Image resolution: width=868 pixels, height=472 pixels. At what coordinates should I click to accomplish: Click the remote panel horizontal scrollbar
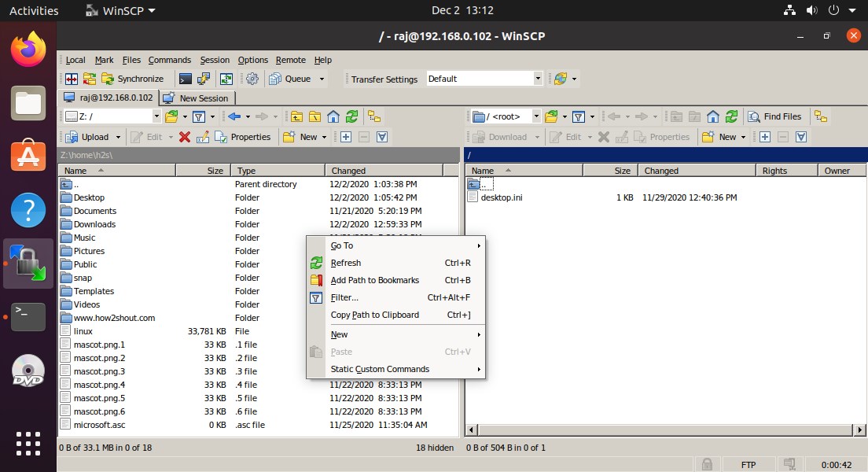click(666, 430)
